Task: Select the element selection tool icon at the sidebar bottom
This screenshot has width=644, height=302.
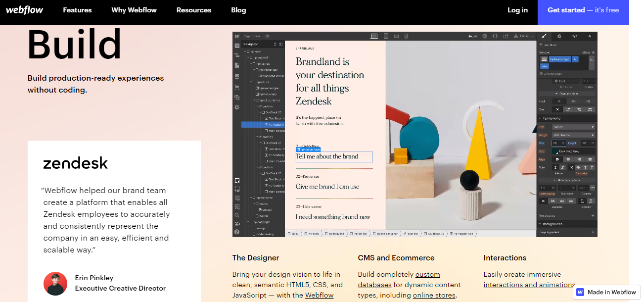Action: (237, 181)
